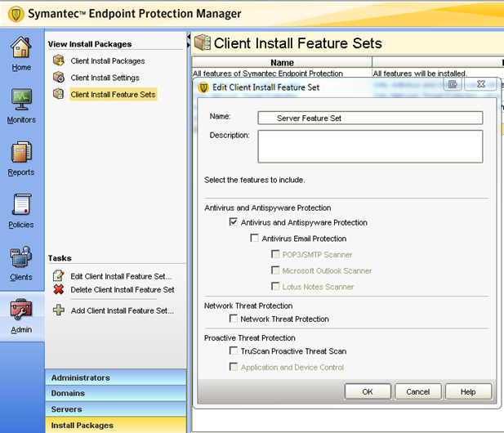Screen dimensions: 504x433
Task: Uncheck Antivirus and Antispyware Protection
Action: point(234,221)
